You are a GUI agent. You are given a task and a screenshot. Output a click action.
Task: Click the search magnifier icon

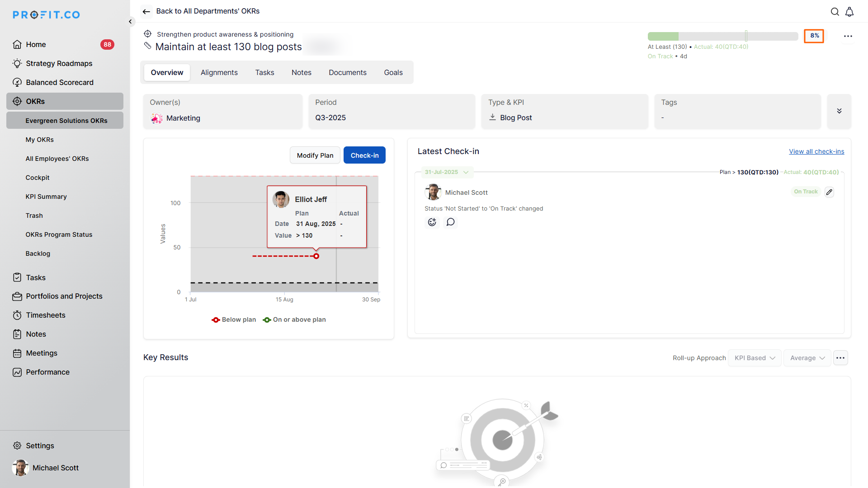coord(835,12)
